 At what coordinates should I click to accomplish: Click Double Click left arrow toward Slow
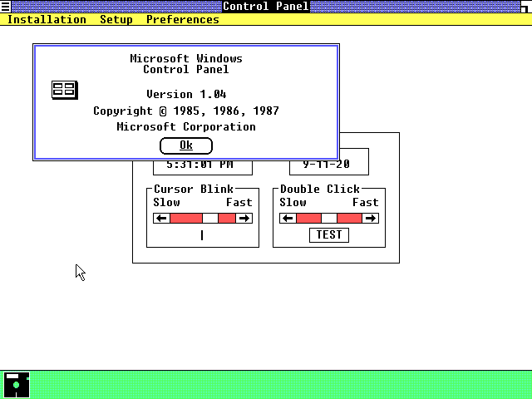[x=288, y=218]
